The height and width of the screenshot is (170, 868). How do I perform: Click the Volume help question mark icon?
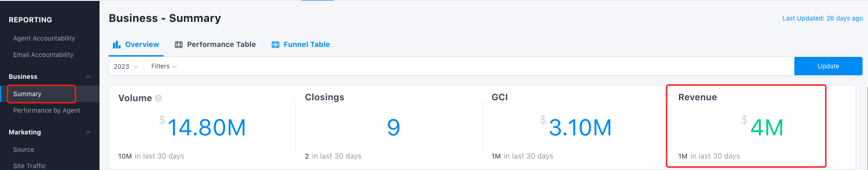pos(159,98)
